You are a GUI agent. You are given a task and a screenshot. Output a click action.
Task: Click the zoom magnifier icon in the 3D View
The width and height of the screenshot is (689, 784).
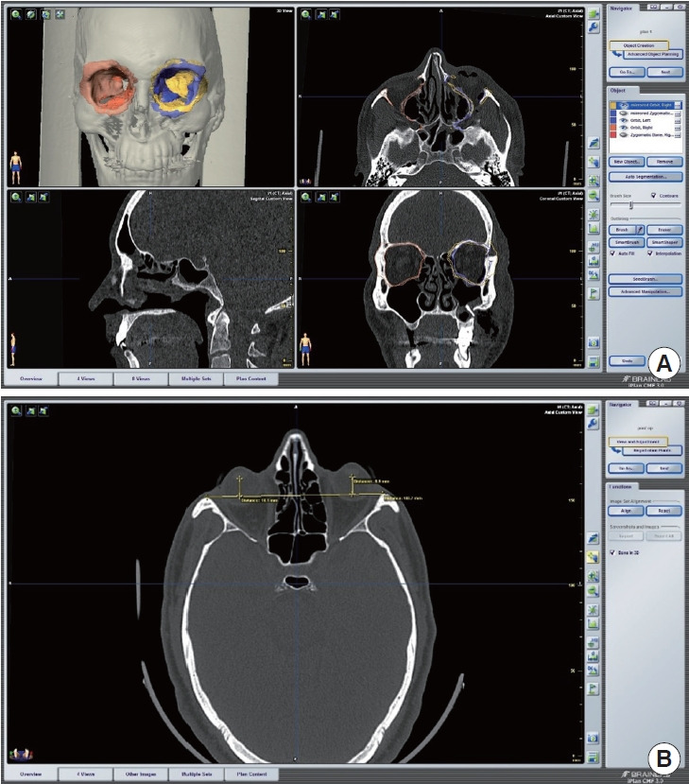point(17,15)
